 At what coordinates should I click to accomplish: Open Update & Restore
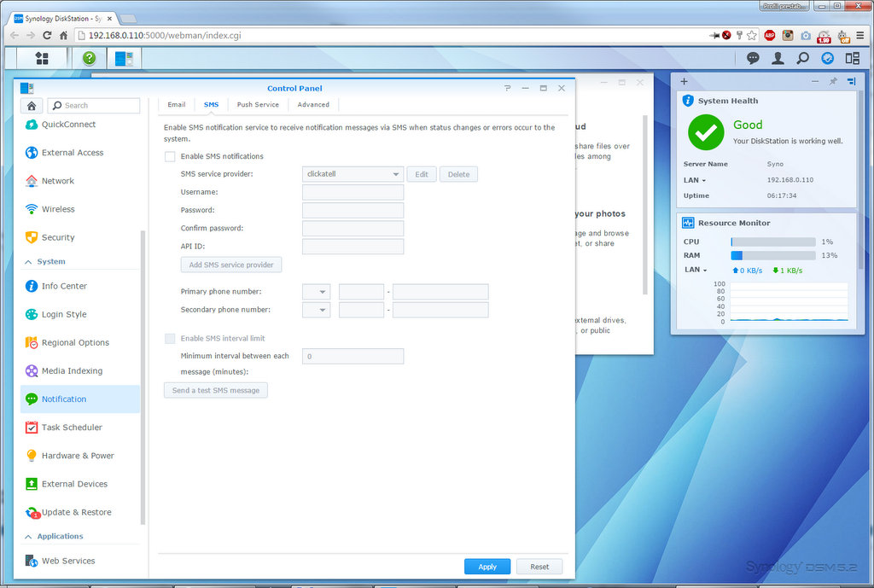click(x=80, y=512)
